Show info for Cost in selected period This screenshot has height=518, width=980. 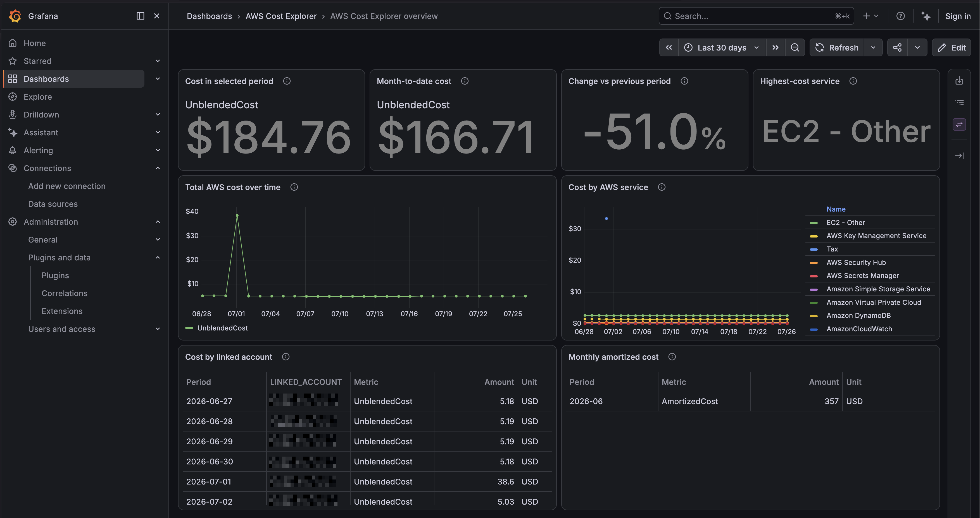287,81
